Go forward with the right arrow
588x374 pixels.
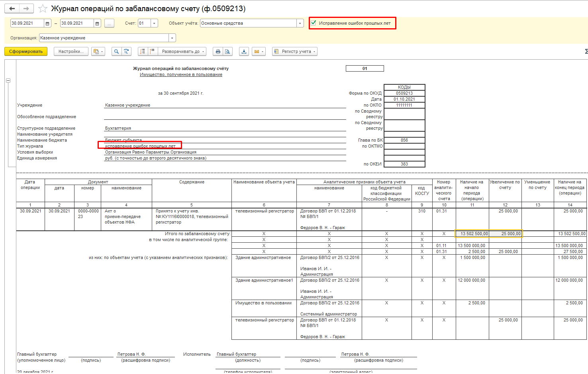[26, 8]
